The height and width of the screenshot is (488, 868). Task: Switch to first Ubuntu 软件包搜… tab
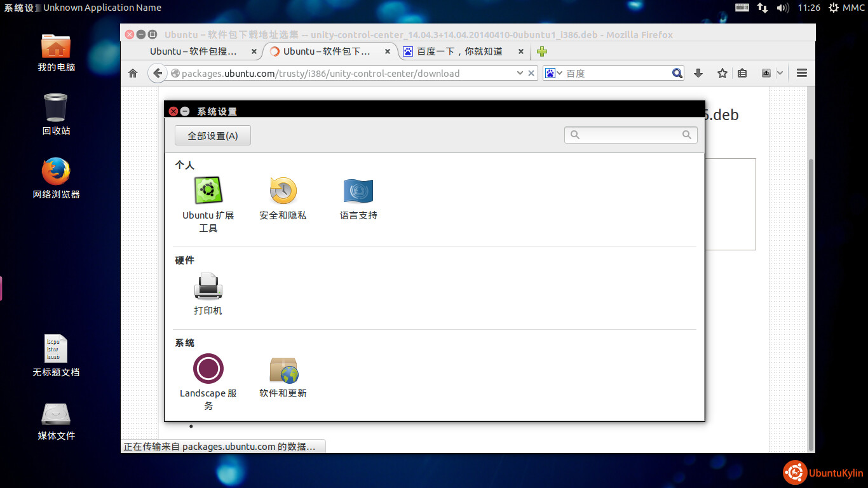point(193,51)
